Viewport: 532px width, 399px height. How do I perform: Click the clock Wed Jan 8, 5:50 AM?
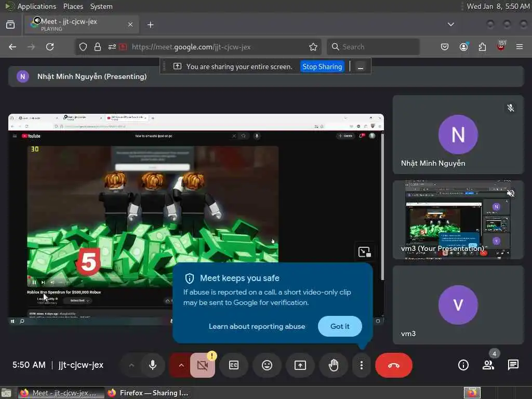click(x=498, y=6)
